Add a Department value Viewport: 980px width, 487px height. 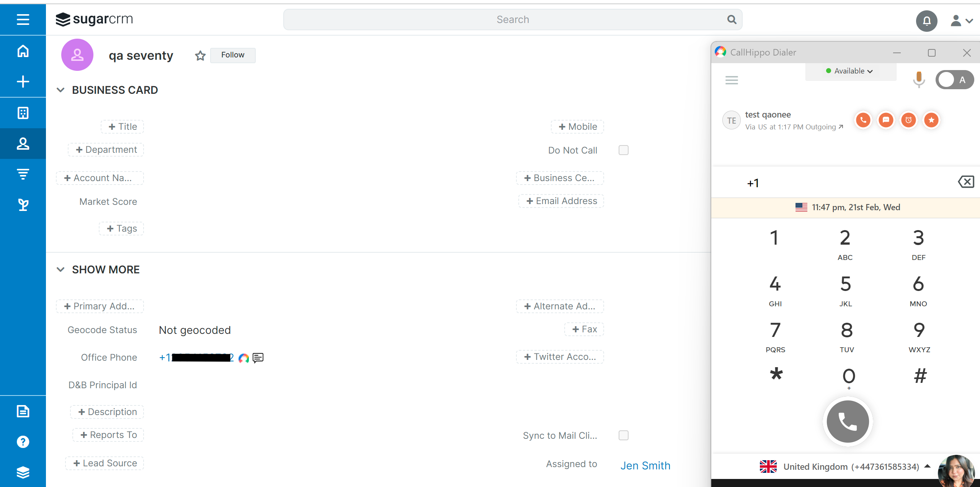point(106,150)
